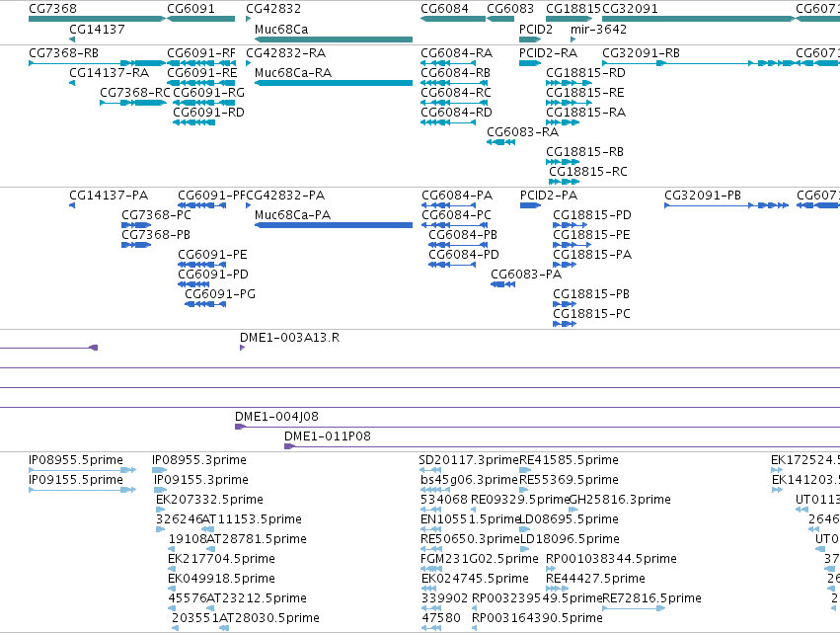Select protein CG6083-PA
Viewport: 840px width, 633px height.
(x=526, y=275)
